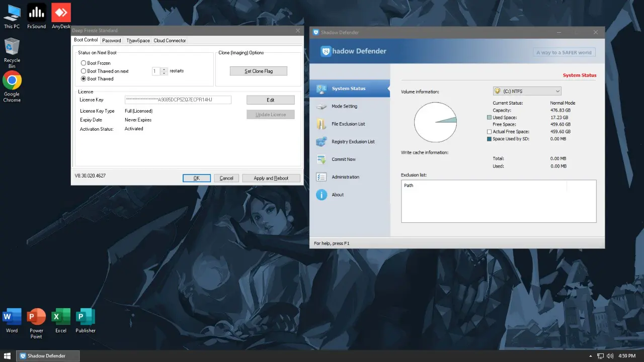Click Apply and Reboot button

[x=271, y=178]
